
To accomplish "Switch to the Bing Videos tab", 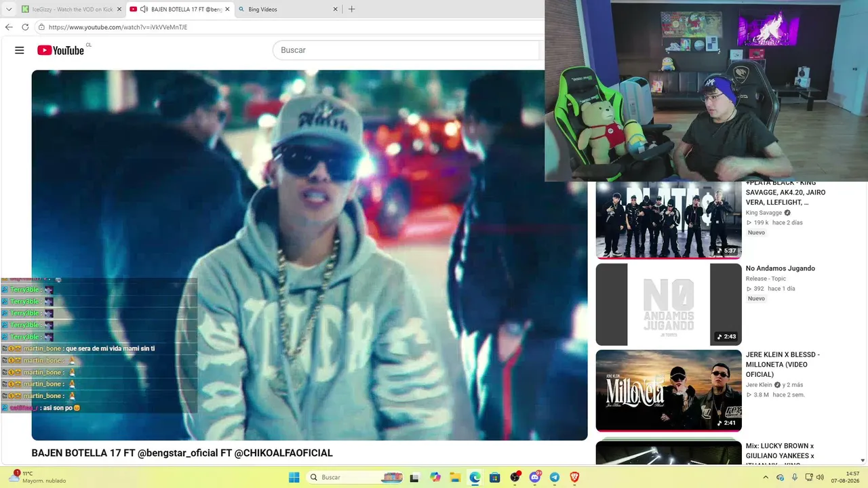I will pos(288,9).
